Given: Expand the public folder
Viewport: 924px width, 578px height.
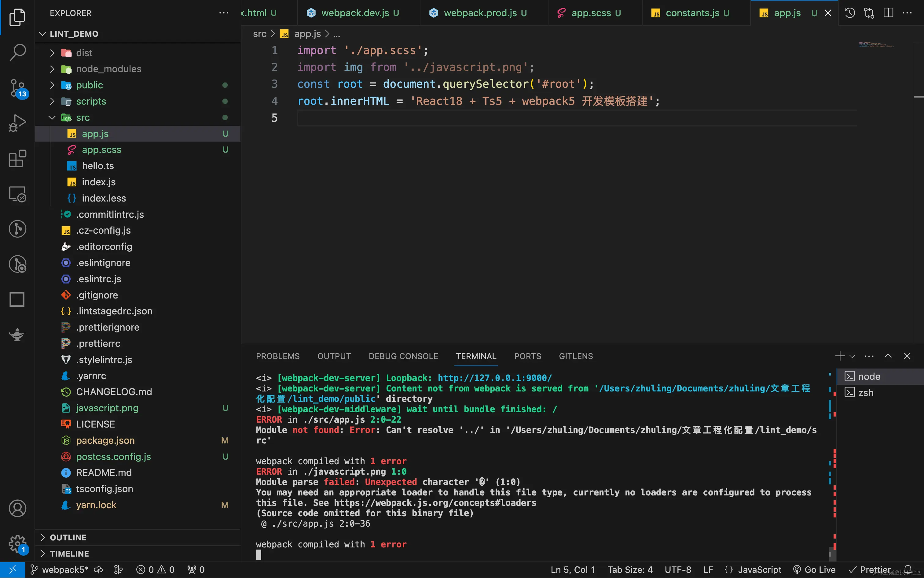Looking at the screenshot, I should (x=52, y=85).
